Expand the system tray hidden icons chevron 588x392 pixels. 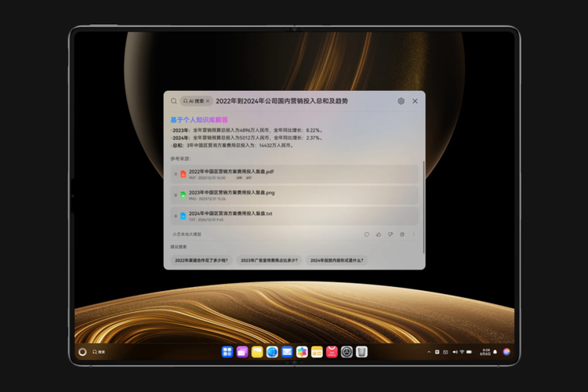pyautogui.click(x=429, y=352)
